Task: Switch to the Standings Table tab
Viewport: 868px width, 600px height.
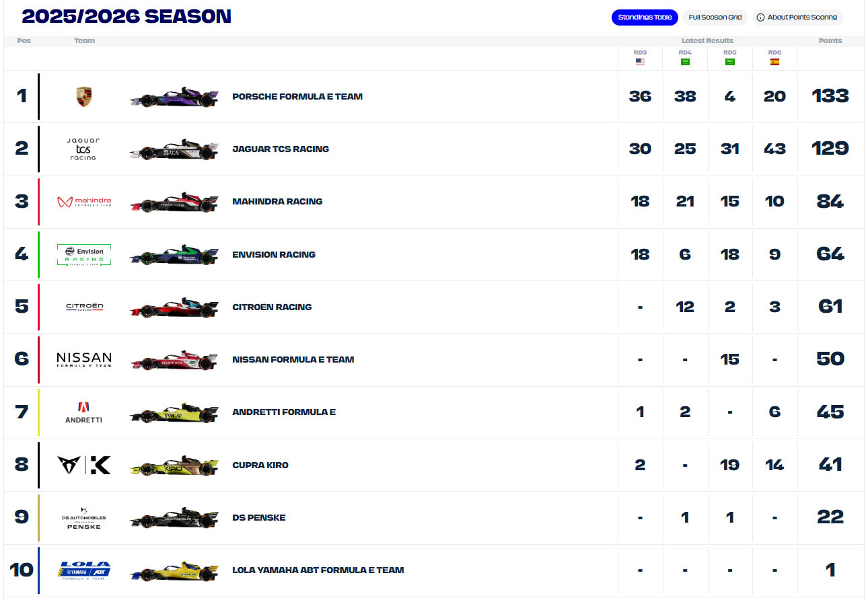Action: (x=645, y=17)
